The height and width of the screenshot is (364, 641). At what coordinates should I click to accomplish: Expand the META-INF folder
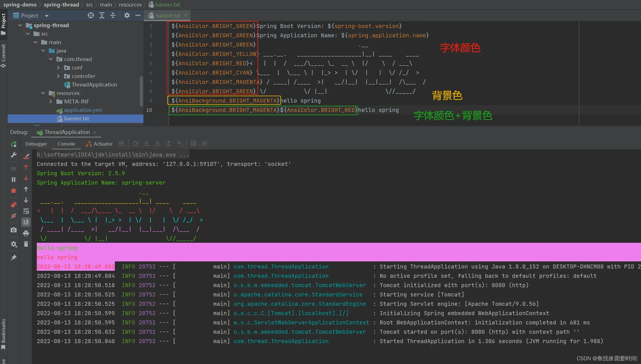pyautogui.click(x=51, y=101)
